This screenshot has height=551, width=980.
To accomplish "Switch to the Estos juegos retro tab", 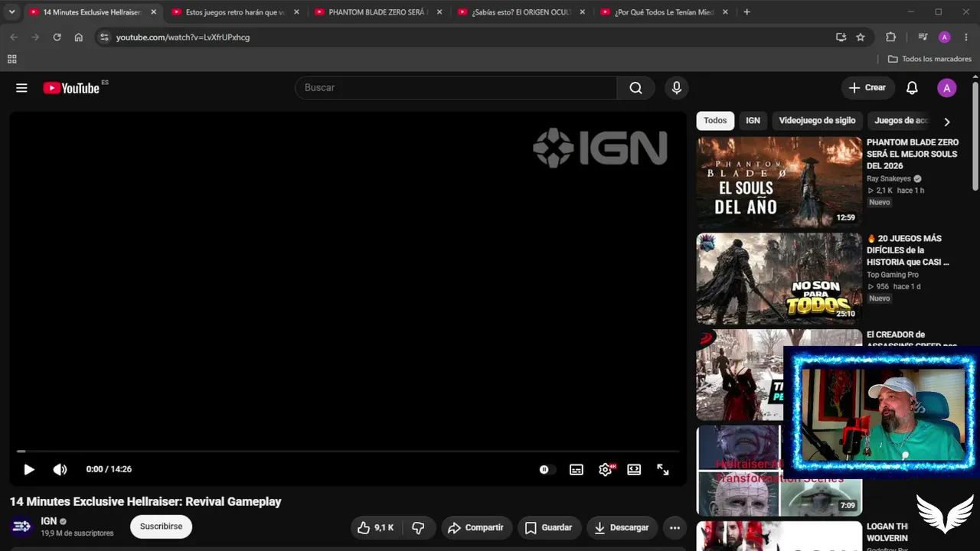I will click(x=236, y=12).
